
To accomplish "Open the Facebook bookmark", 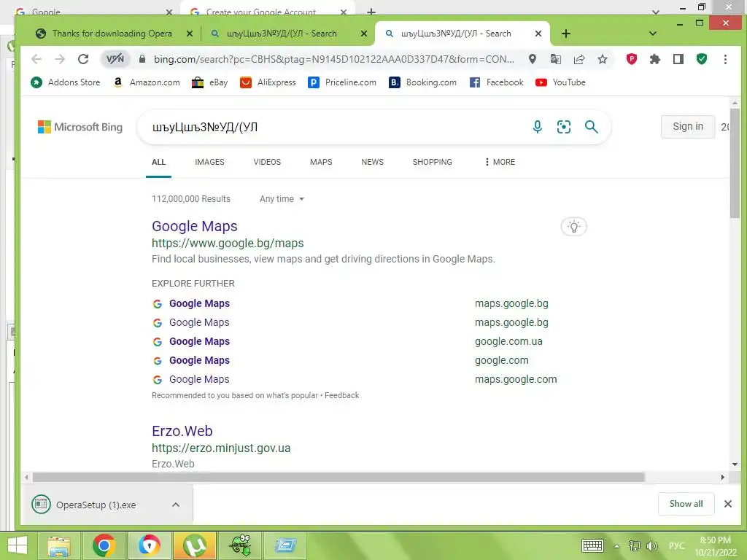I will click(496, 82).
